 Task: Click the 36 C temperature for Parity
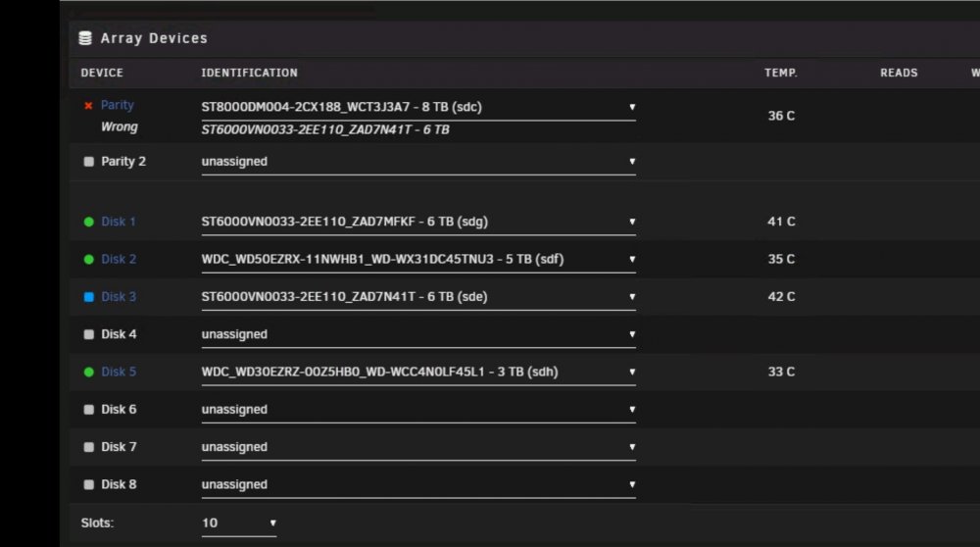(781, 116)
